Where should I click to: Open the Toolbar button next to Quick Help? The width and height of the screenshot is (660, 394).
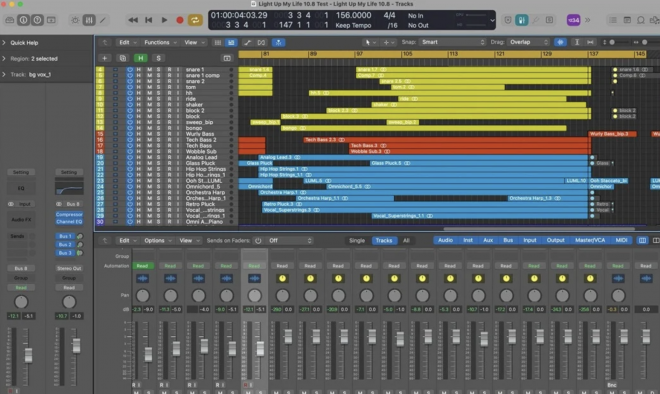tap(51, 20)
